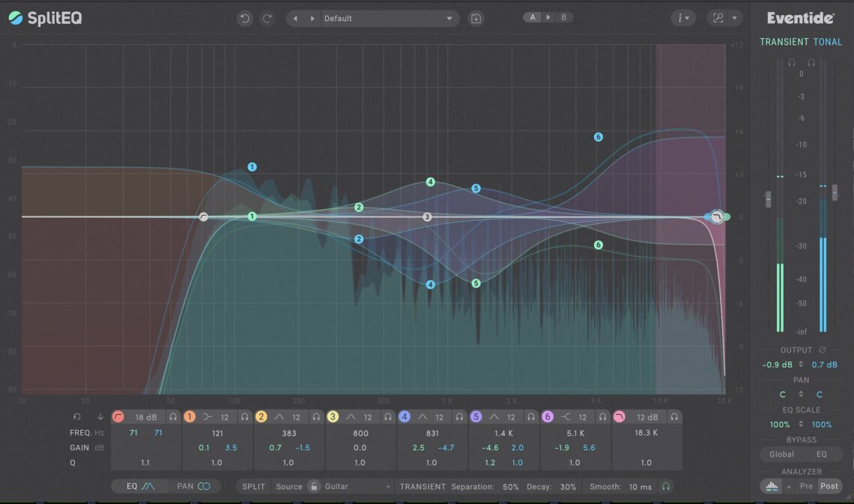This screenshot has width=854, height=504.
Task: Change band 3 peak filter type
Action: click(x=351, y=417)
